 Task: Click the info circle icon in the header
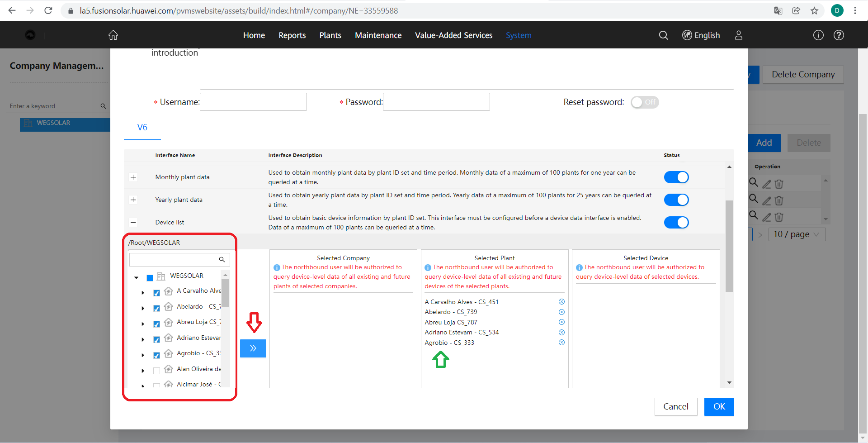coord(818,35)
